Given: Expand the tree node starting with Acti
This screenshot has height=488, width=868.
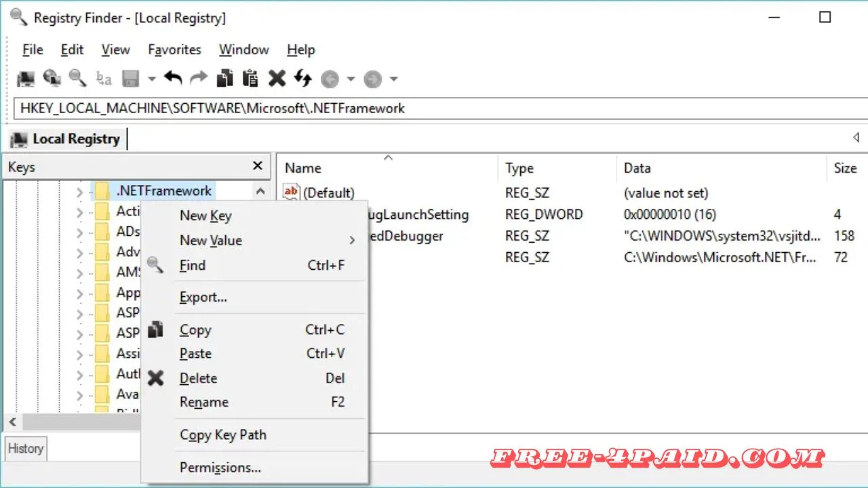Looking at the screenshot, I should [80, 213].
